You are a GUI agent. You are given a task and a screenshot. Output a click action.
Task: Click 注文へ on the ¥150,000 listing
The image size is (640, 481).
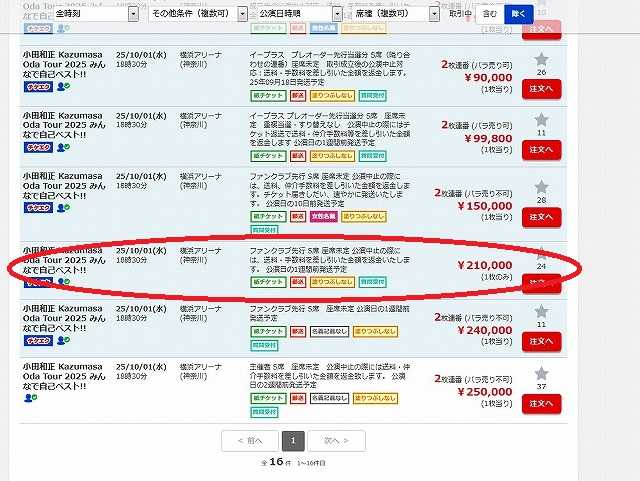pyautogui.click(x=541, y=217)
